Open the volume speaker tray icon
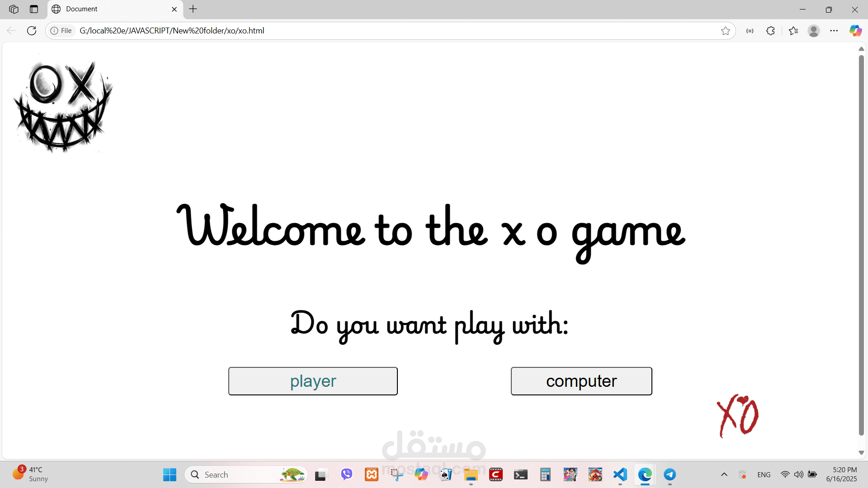Image resolution: width=868 pixels, height=488 pixels. (799, 474)
